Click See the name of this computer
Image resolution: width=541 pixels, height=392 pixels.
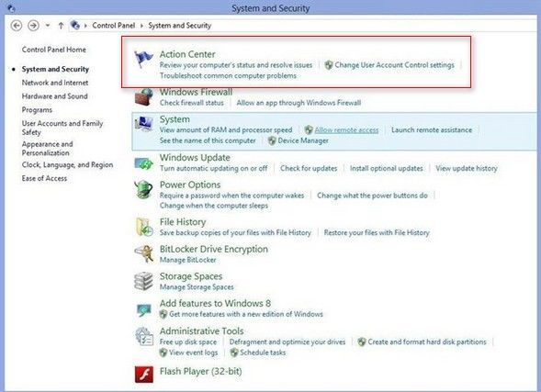208,140
